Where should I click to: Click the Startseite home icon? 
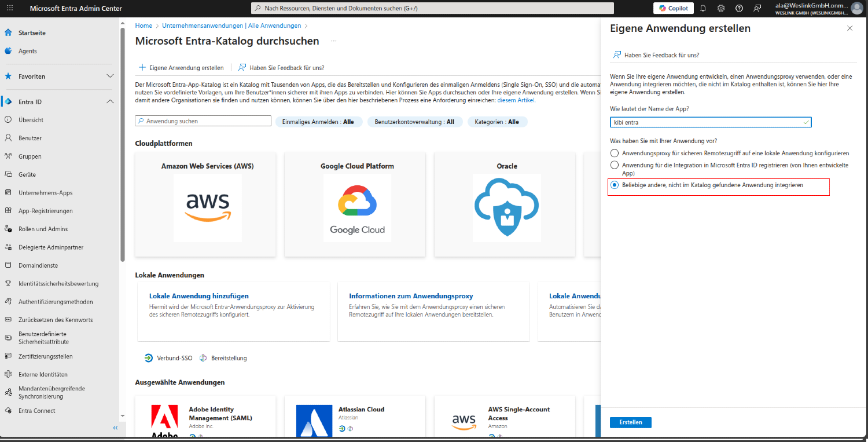coord(8,32)
